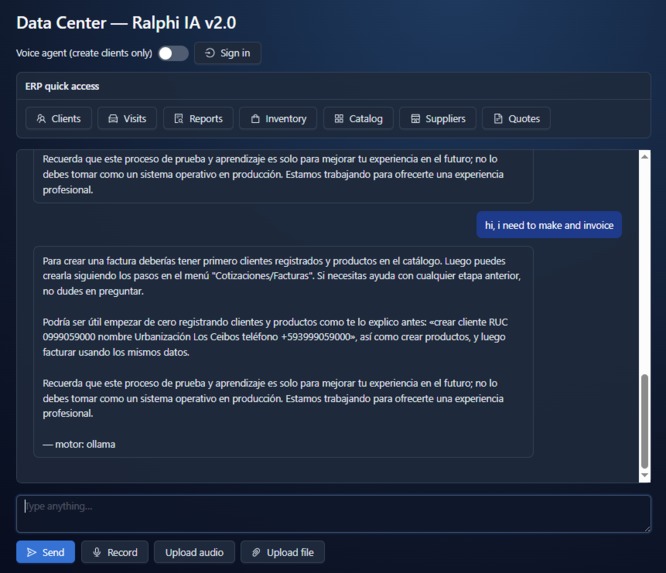The height and width of the screenshot is (573, 666).
Task: Open the Clients quick access
Action: click(59, 119)
